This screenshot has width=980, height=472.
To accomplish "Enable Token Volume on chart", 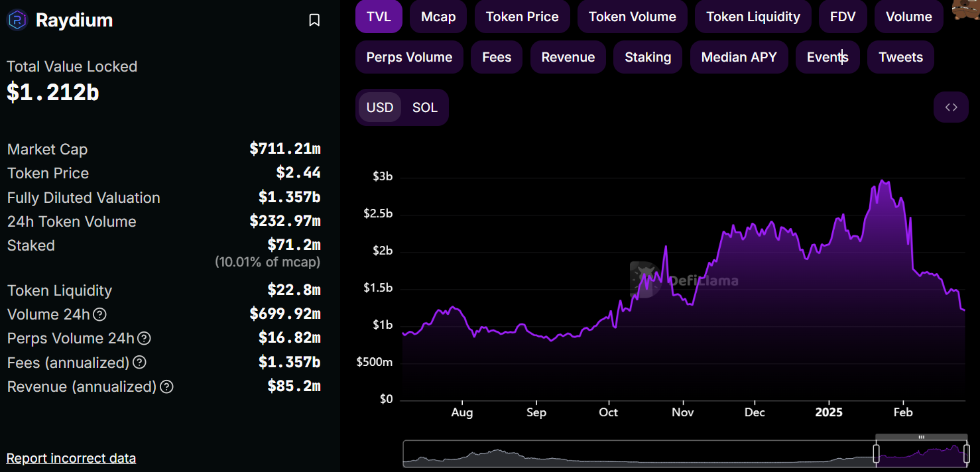I will 633,17.
